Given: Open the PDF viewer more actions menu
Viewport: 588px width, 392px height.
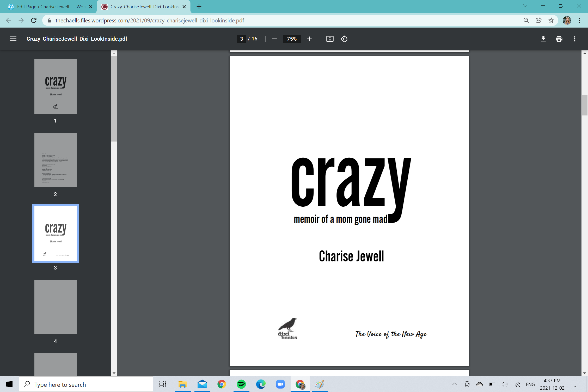Looking at the screenshot, I should (x=574, y=39).
